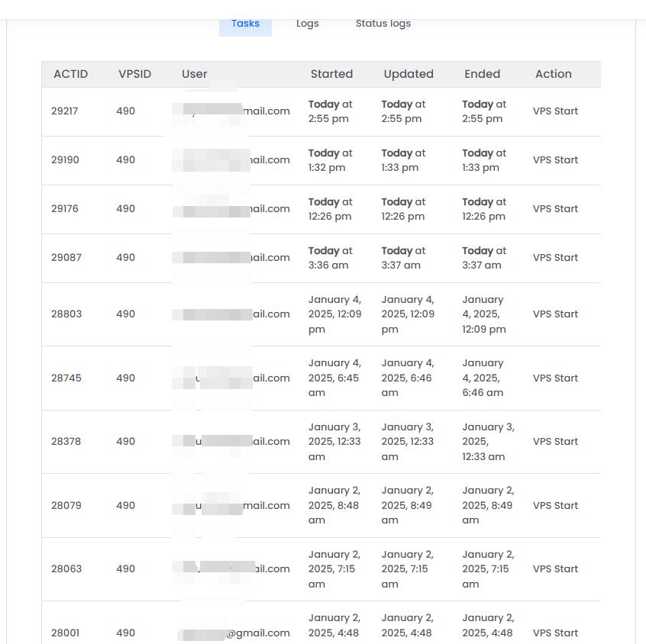This screenshot has width=646, height=644.
Task: Click 'VPS Start' action for task 28079
Action: (x=555, y=505)
